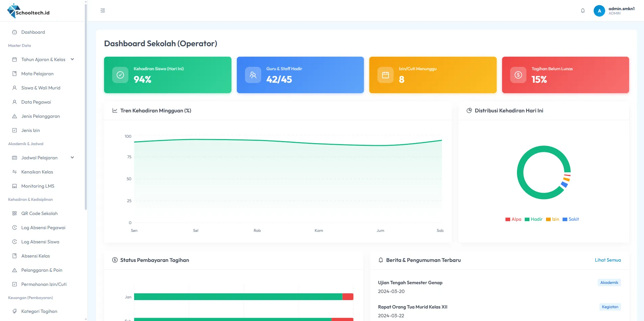Click the sidebar vertical scrollbar
This screenshot has height=321, width=644.
point(86,106)
